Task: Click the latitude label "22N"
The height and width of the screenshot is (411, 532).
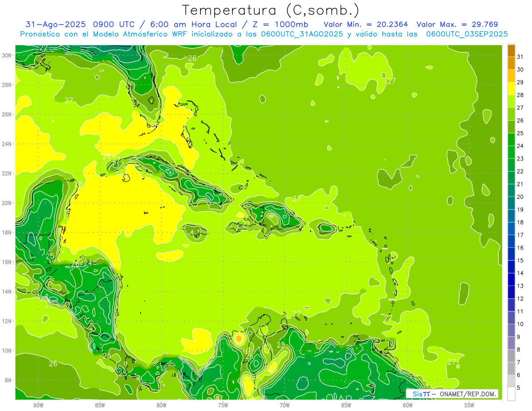Action: [x=6, y=173]
